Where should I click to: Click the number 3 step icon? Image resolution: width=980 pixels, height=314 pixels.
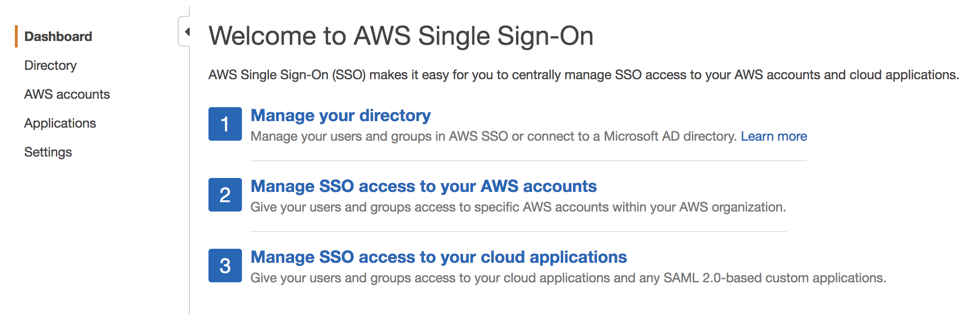click(225, 266)
